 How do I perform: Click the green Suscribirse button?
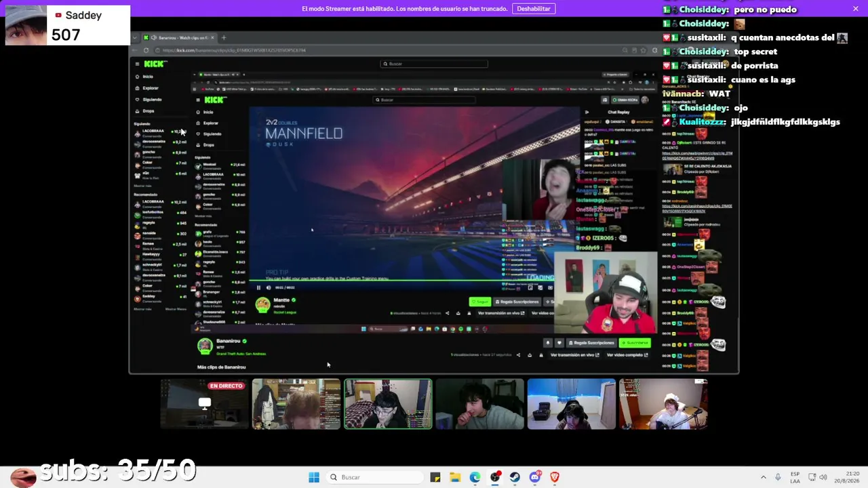point(634,343)
